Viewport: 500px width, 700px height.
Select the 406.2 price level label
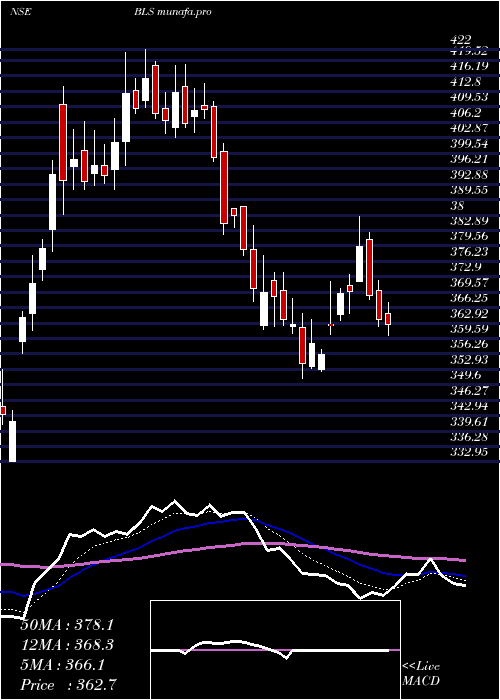click(465, 113)
